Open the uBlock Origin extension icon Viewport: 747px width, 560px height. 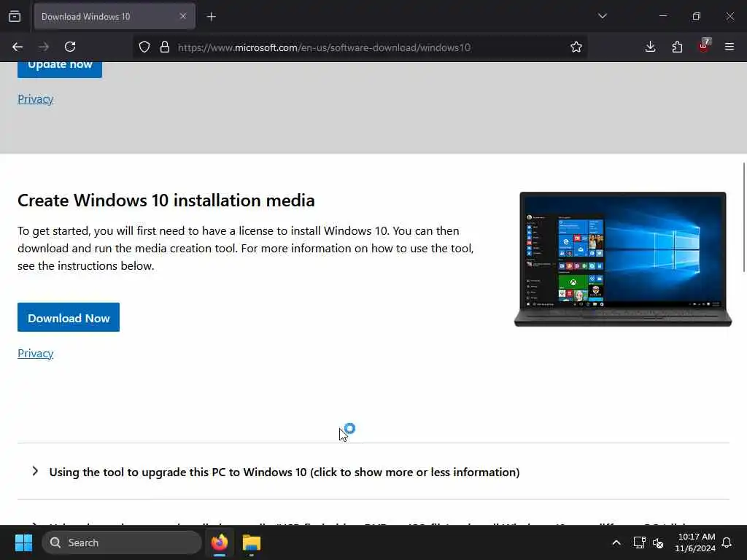coord(704,46)
